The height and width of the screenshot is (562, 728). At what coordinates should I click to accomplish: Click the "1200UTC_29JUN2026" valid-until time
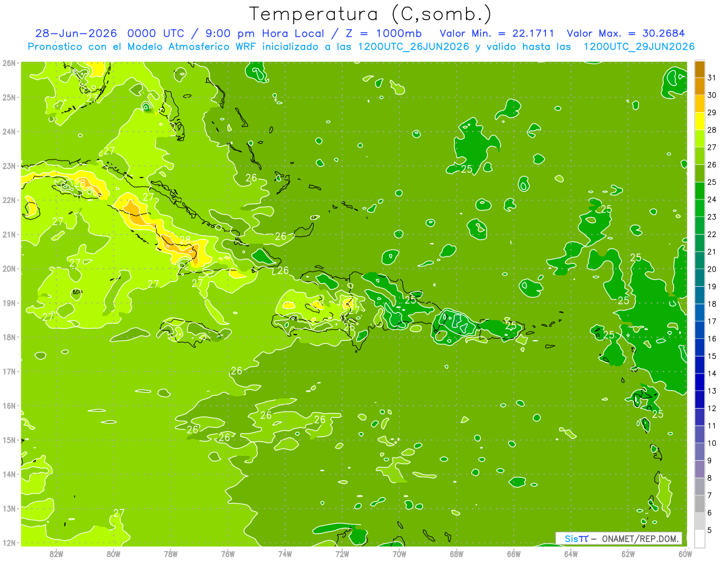pos(639,47)
